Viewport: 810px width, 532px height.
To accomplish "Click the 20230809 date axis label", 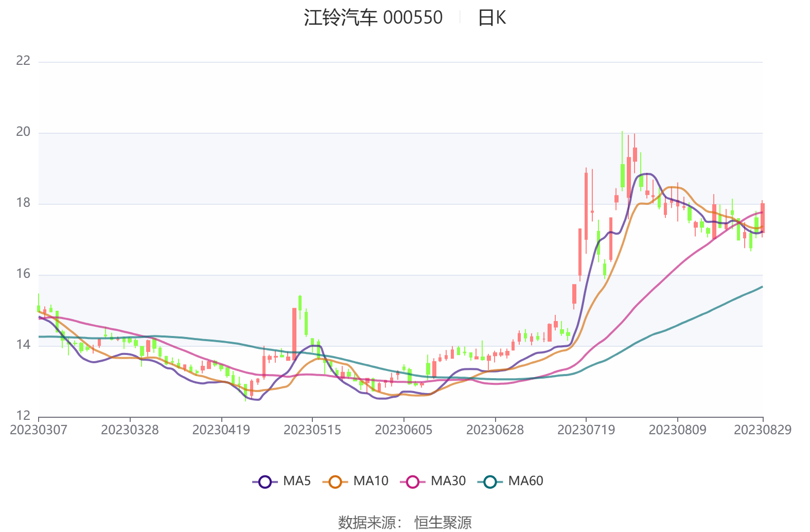I will [x=677, y=430].
